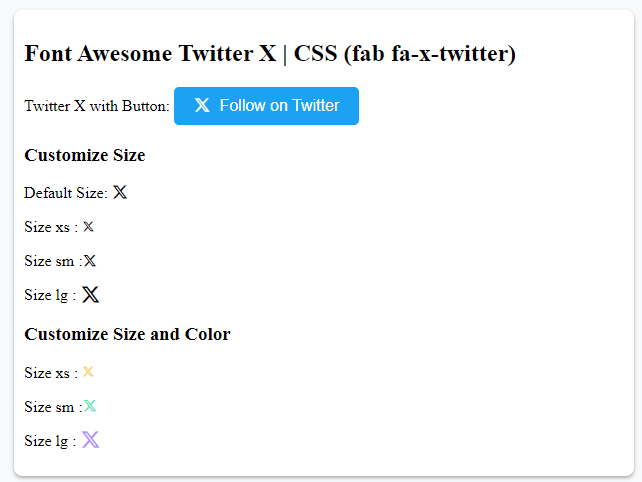Click the Default Size Twitter X icon
This screenshot has height=482, width=642.
120,193
